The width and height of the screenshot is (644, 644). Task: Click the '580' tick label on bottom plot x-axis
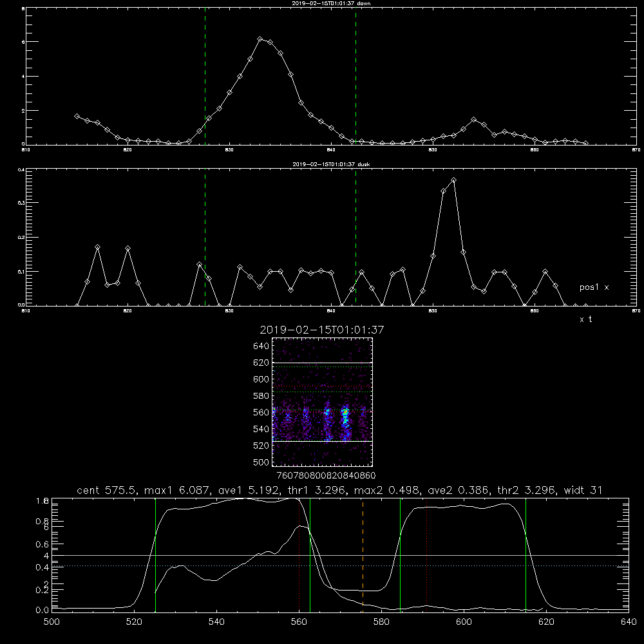(x=381, y=622)
